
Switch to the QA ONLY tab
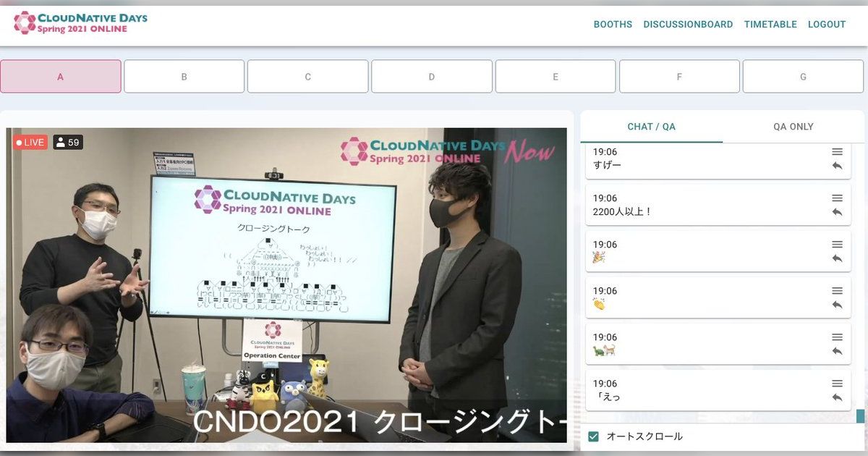pyautogui.click(x=793, y=126)
